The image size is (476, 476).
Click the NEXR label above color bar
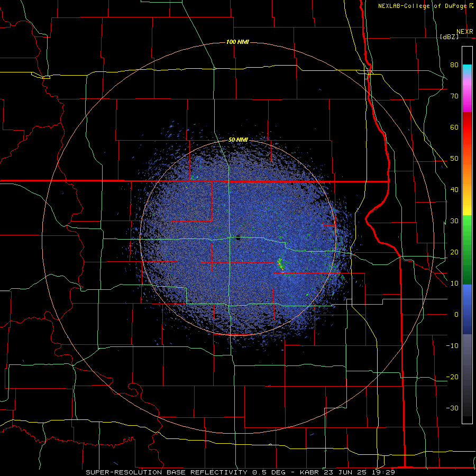(x=465, y=32)
